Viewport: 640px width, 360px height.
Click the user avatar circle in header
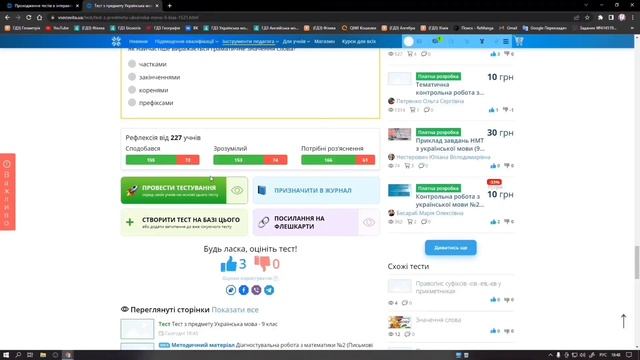pos(409,41)
